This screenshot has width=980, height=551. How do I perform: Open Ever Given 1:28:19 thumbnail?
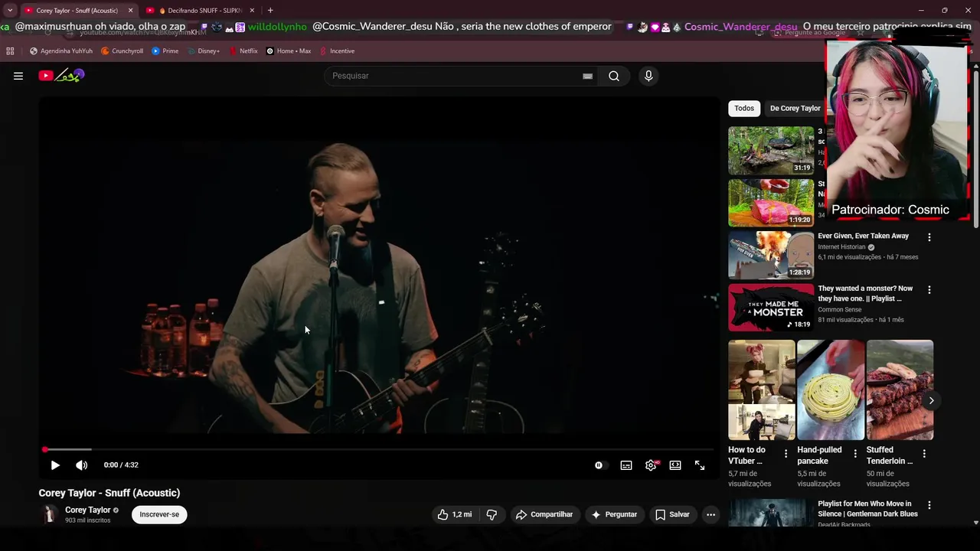(771, 255)
